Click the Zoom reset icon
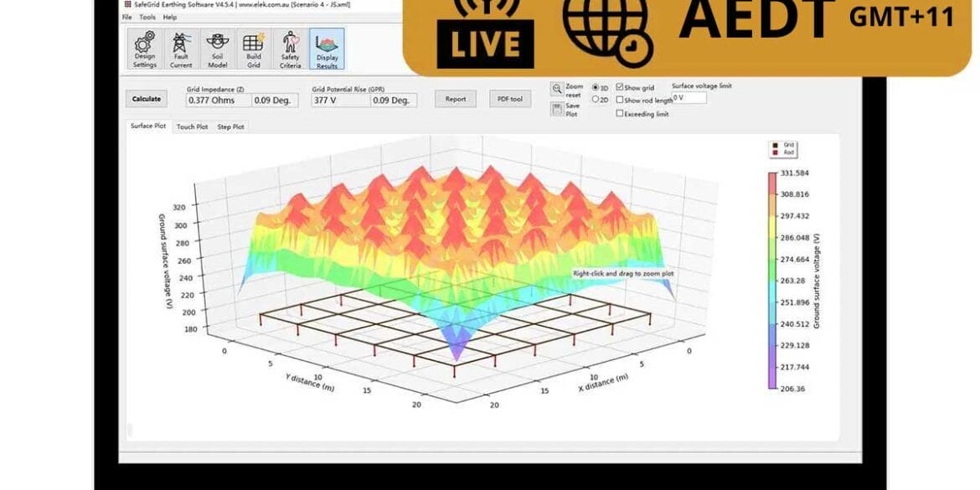Screen dimensions: 980x490 click(556, 87)
